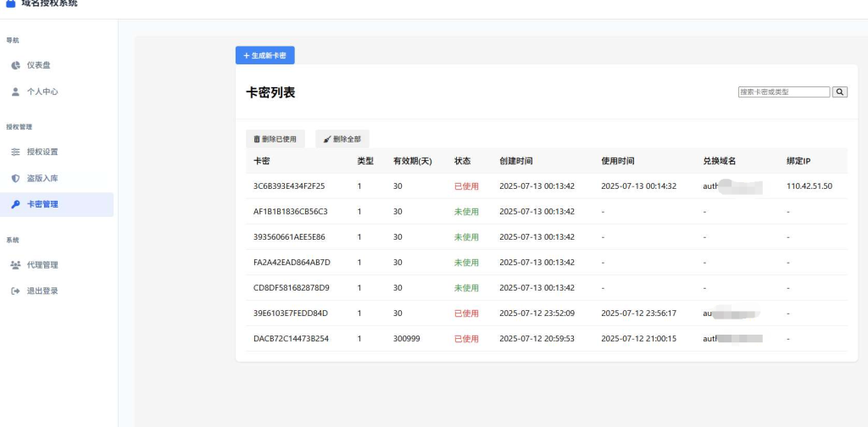Click the 授权设置 sliders icon

click(15, 152)
